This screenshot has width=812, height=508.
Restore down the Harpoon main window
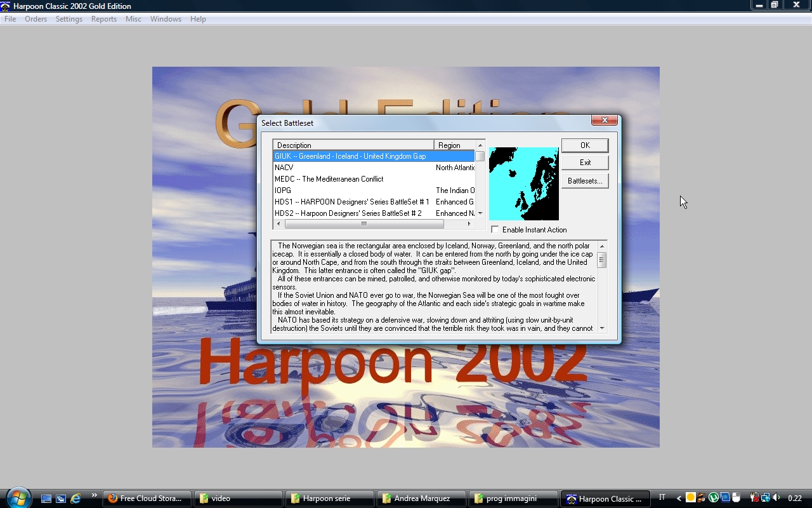775,5
